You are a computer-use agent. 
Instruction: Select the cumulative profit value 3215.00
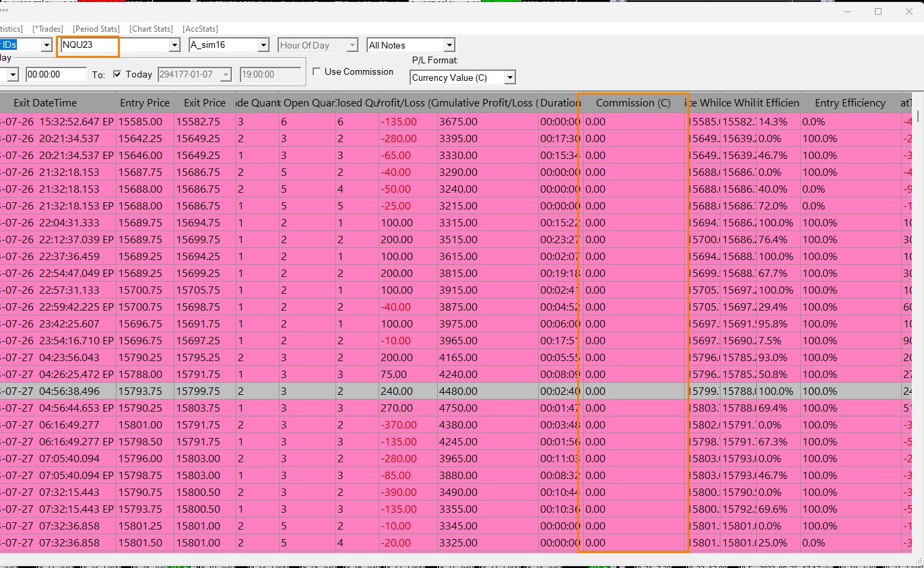(x=458, y=206)
